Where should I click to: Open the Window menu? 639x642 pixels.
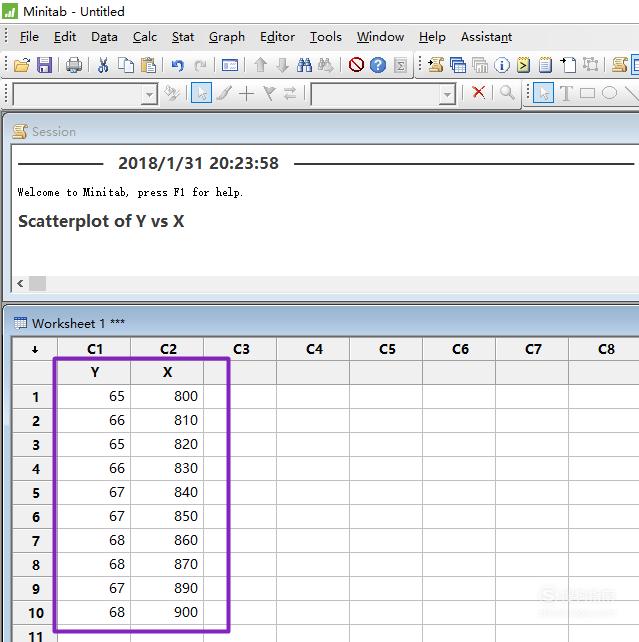tap(380, 37)
